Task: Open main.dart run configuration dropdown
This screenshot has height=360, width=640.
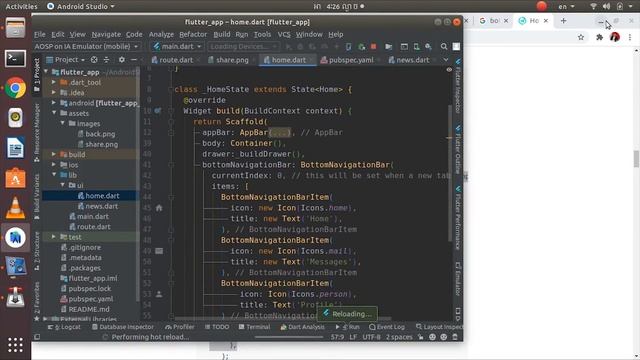Action: [x=177, y=47]
